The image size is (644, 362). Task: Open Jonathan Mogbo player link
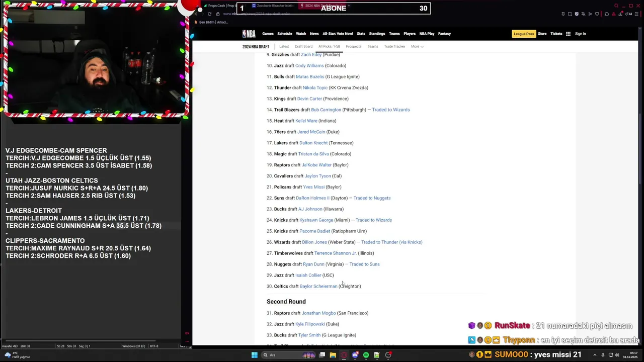(x=318, y=313)
